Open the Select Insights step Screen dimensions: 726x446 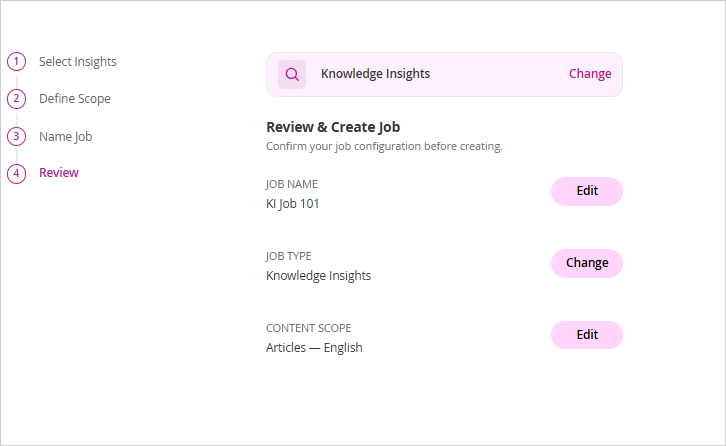point(78,62)
